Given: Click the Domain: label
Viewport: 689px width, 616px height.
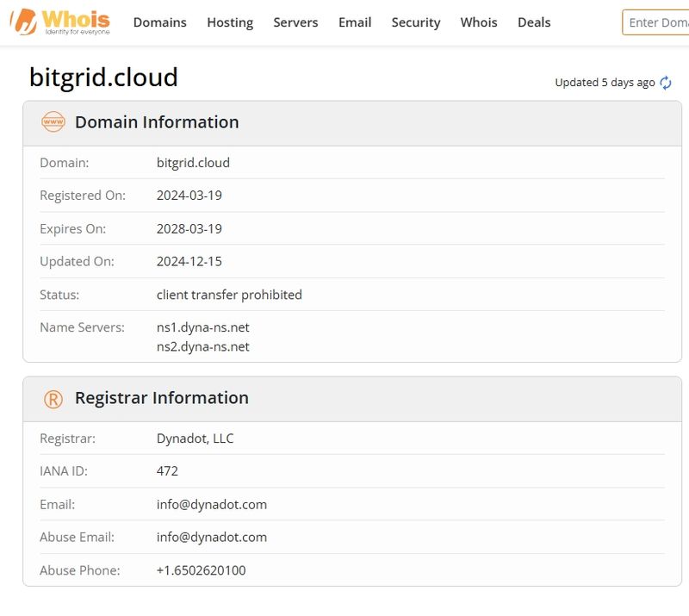Looking at the screenshot, I should (64, 163).
